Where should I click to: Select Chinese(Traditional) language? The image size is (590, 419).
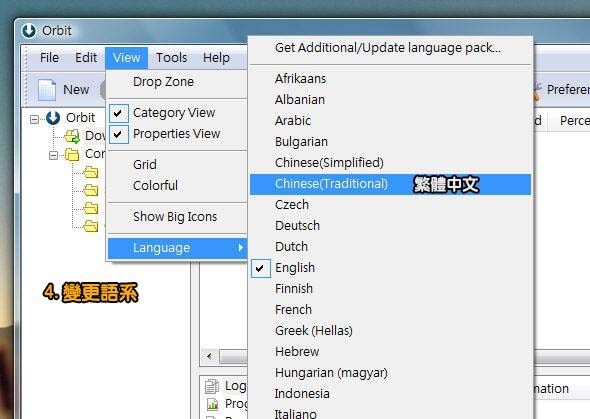pos(390,184)
